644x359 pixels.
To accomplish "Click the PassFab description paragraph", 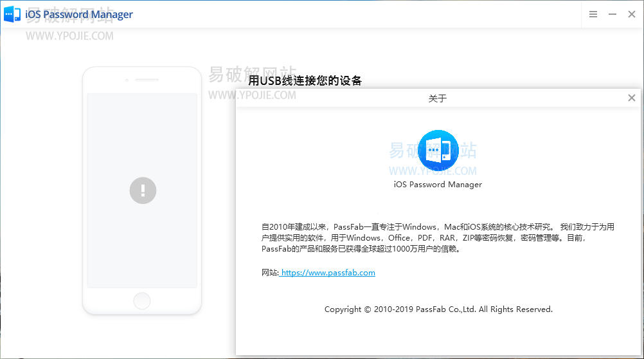I will 438,237.
